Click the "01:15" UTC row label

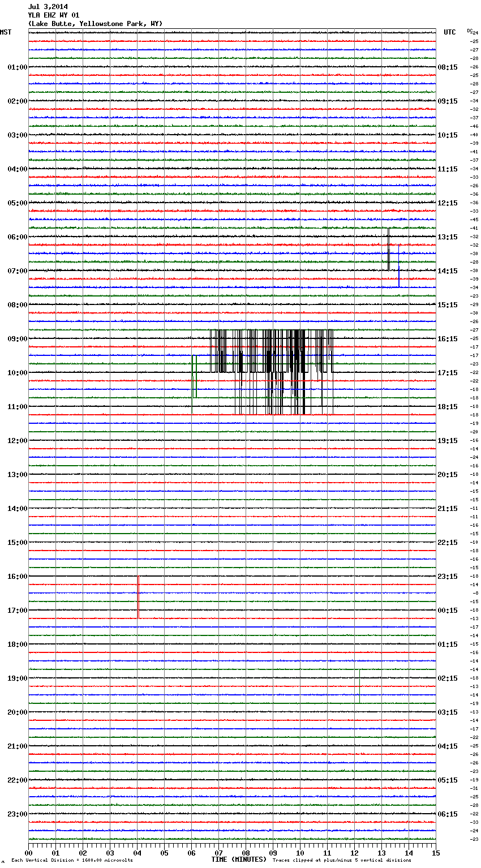pos(448,644)
